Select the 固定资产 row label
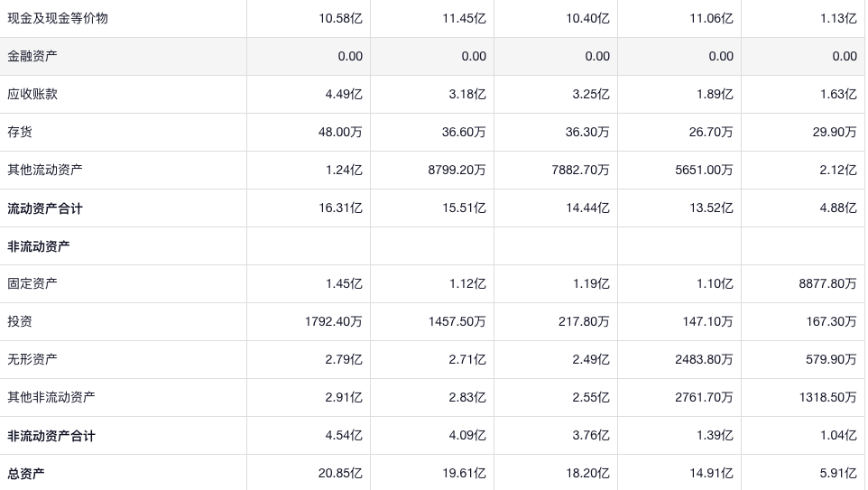Viewport: 868px width, 490px height. click(x=32, y=283)
